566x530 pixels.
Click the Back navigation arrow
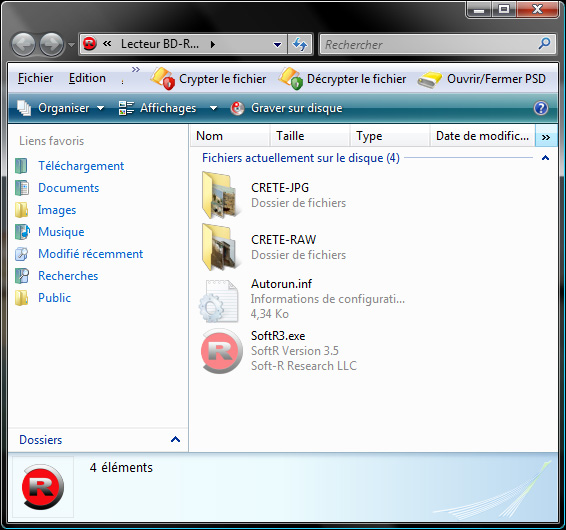[x=23, y=44]
